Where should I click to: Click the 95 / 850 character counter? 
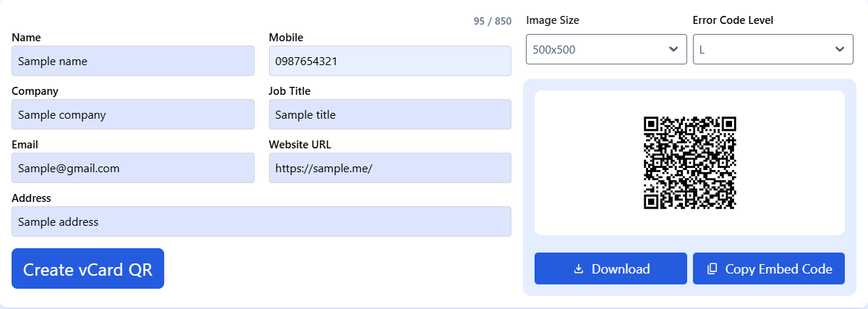tap(492, 21)
